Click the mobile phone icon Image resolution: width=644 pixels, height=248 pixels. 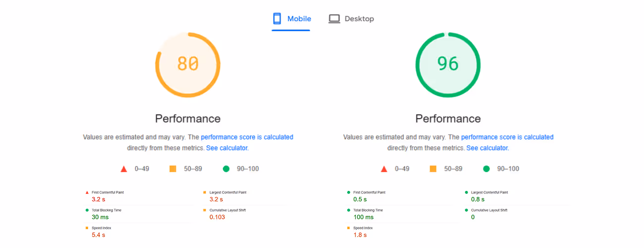[277, 19]
